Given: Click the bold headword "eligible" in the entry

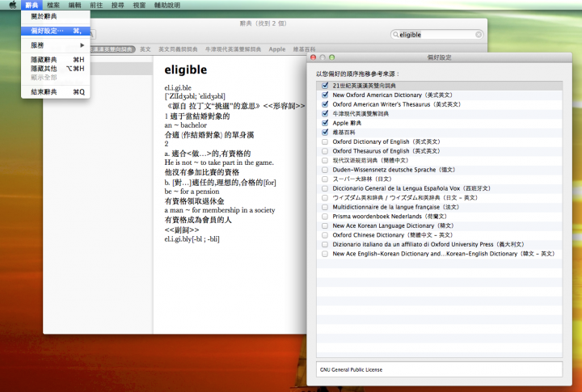Looking at the screenshot, I should pyautogui.click(x=186, y=70).
